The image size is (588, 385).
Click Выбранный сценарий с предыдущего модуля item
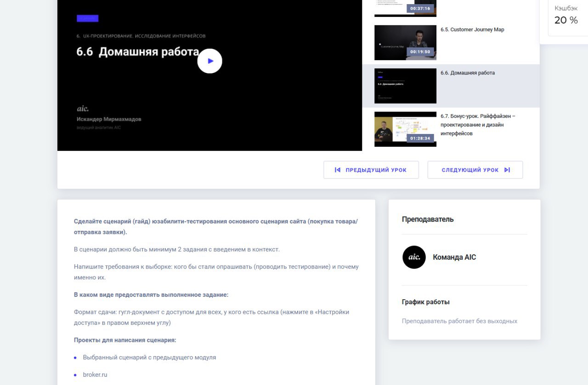pos(149,357)
